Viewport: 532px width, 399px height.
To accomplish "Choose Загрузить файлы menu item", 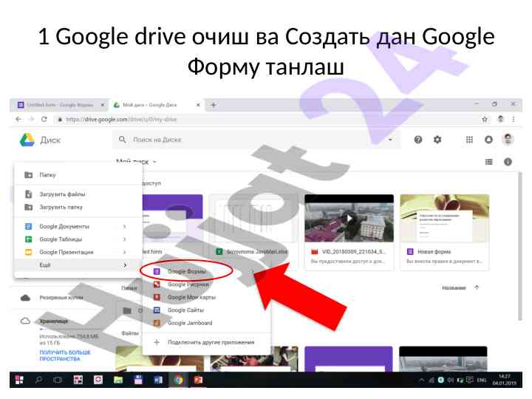I will tap(78, 194).
